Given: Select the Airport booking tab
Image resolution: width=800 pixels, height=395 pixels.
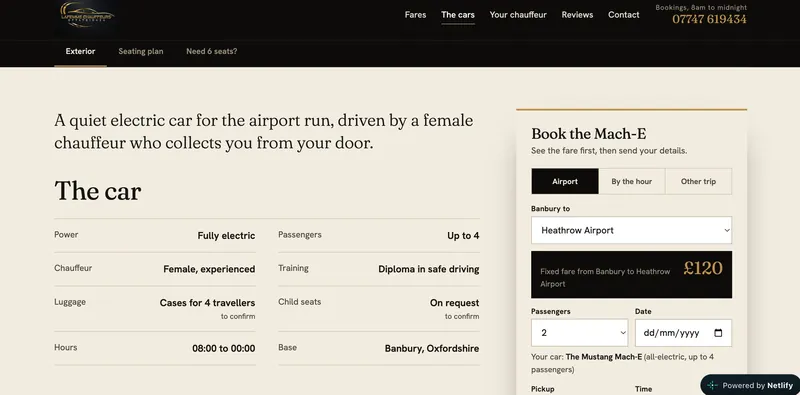Looking at the screenshot, I should click(x=565, y=181).
